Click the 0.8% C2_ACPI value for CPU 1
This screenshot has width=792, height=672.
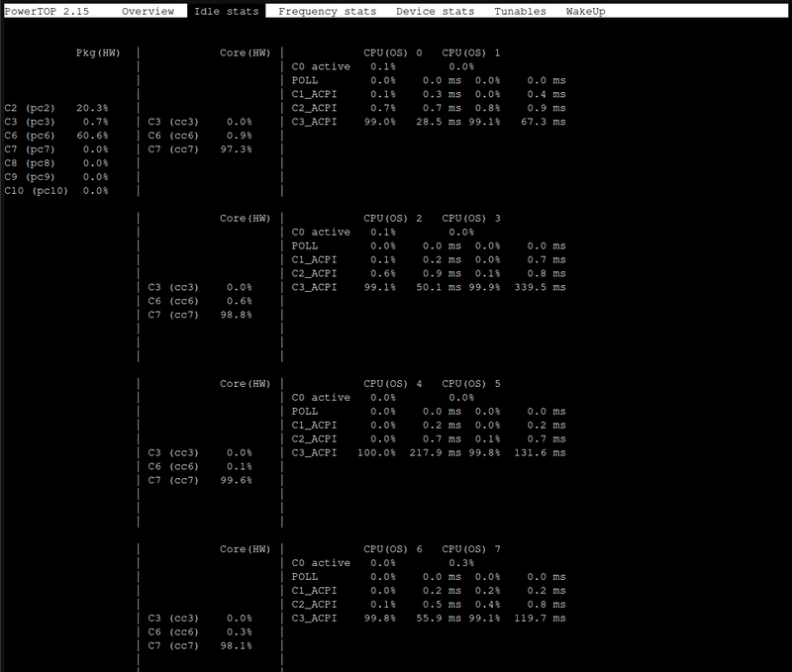487,108
